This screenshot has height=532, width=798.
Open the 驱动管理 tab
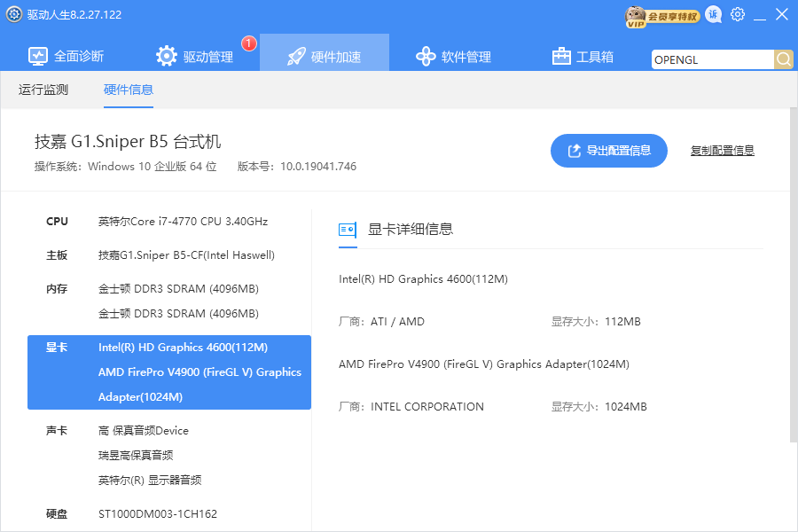[x=195, y=56]
